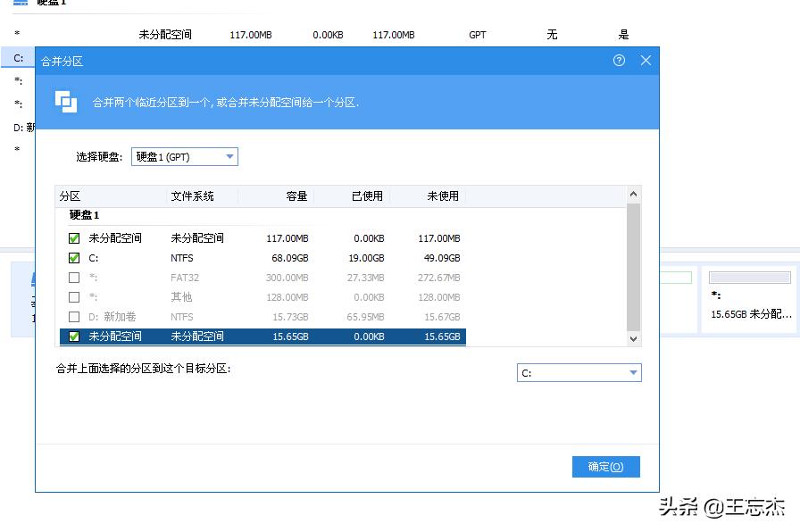
Task: Click the scrollbar down arrow in partition list
Action: click(633, 339)
